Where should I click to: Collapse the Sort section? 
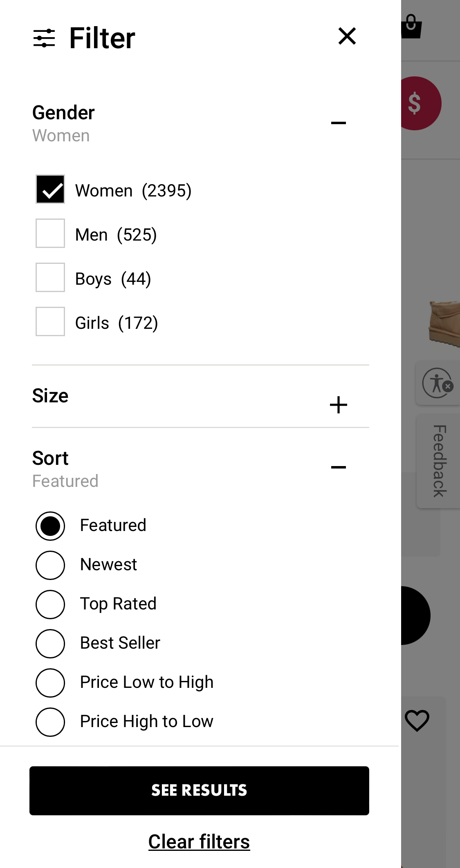pos(339,466)
